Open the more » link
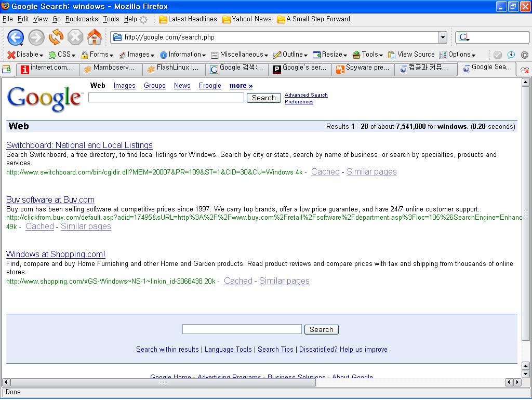532x400 pixels. point(241,86)
